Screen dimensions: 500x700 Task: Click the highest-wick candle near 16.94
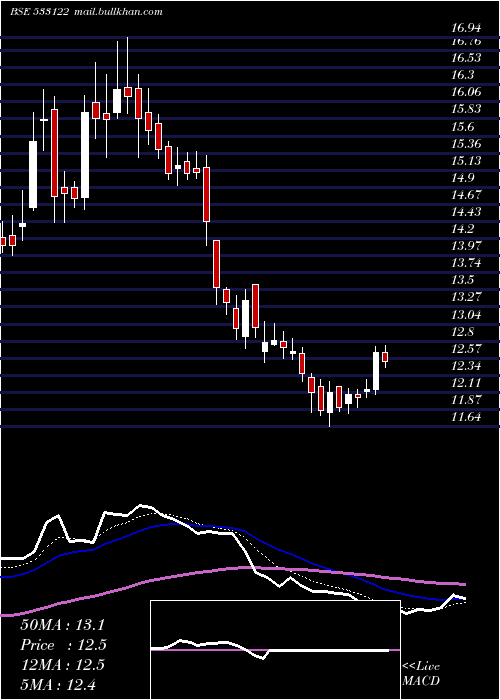point(128,92)
